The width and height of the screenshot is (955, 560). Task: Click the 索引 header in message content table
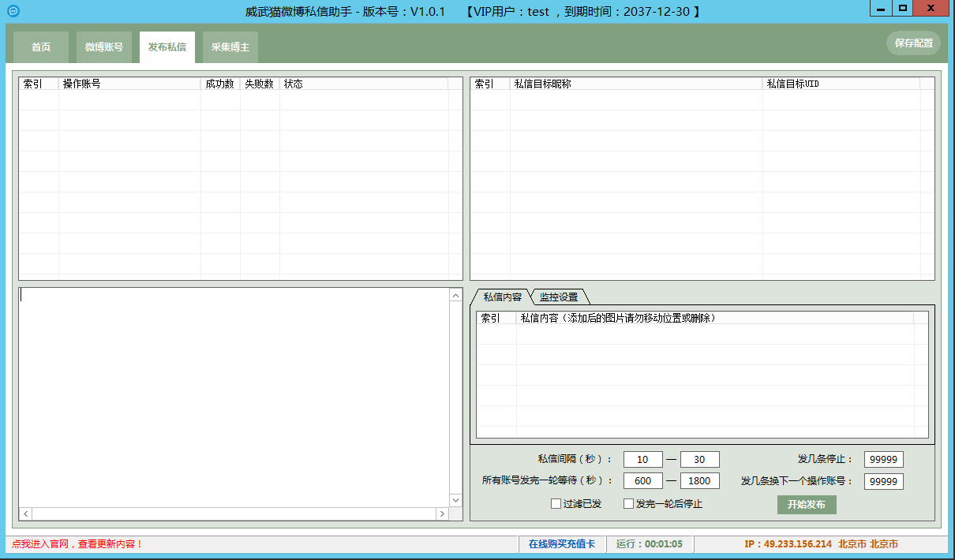tap(496, 318)
